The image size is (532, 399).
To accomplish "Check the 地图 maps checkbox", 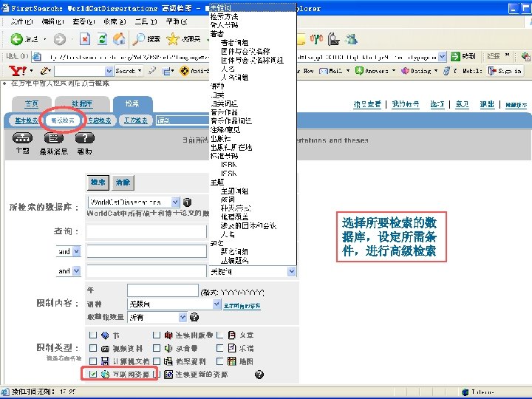I will click(x=220, y=361).
